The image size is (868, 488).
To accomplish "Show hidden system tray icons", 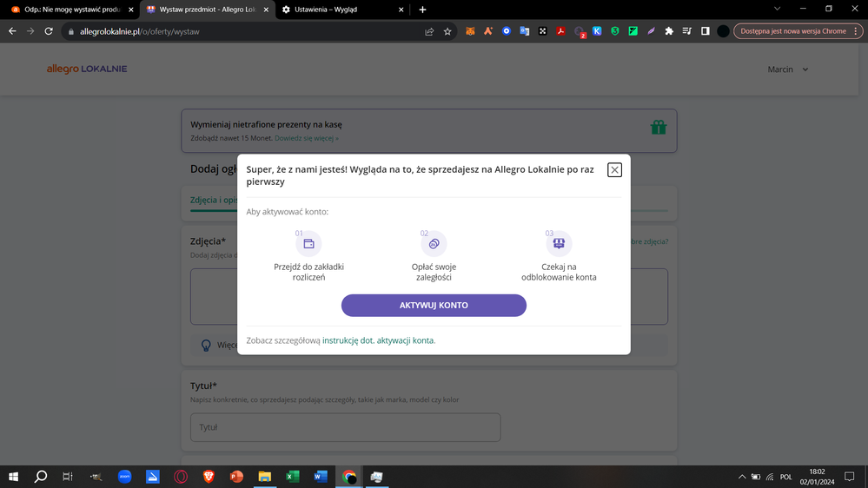I will [742, 477].
